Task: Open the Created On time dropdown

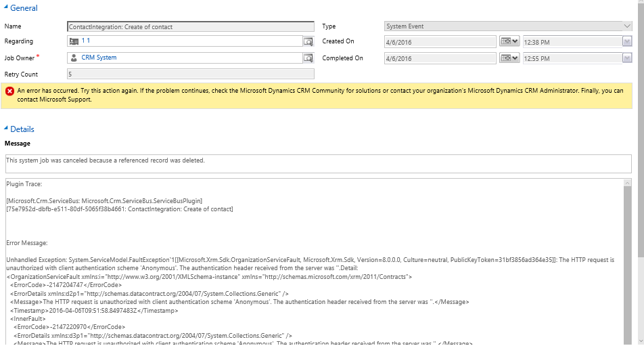Action: pos(627,42)
